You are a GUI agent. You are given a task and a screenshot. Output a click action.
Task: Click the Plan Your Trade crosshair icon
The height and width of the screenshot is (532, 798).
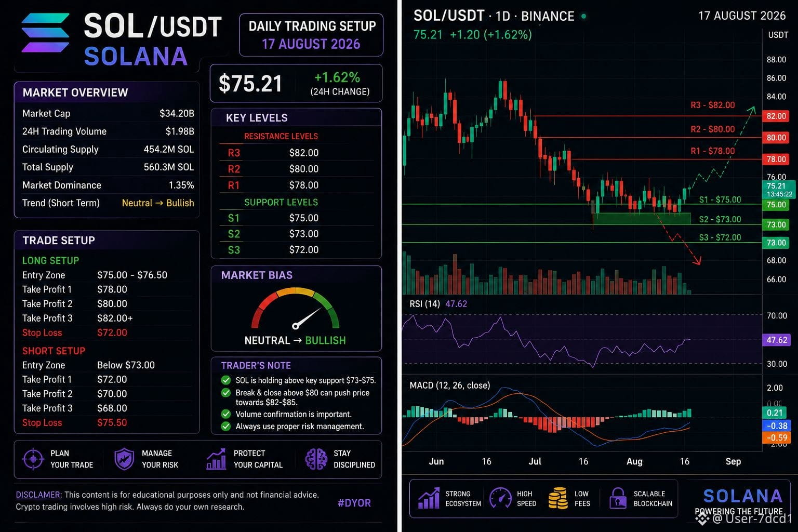(x=33, y=459)
